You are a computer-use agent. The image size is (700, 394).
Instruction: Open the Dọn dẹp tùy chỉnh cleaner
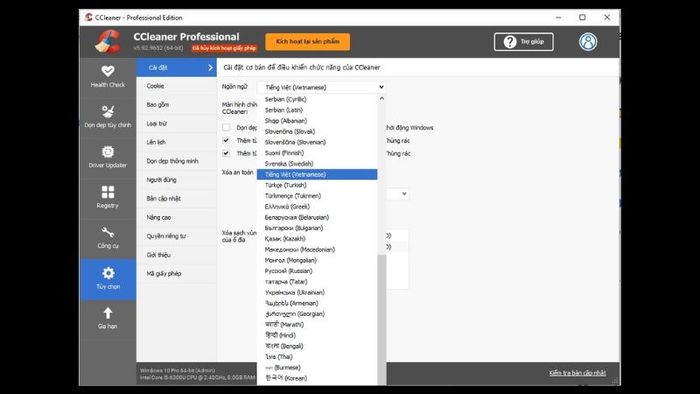tap(108, 117)
